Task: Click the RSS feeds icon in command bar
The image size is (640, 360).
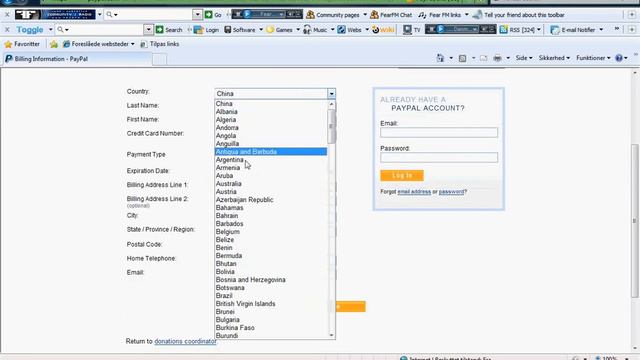Action: (x=462, y=58)
